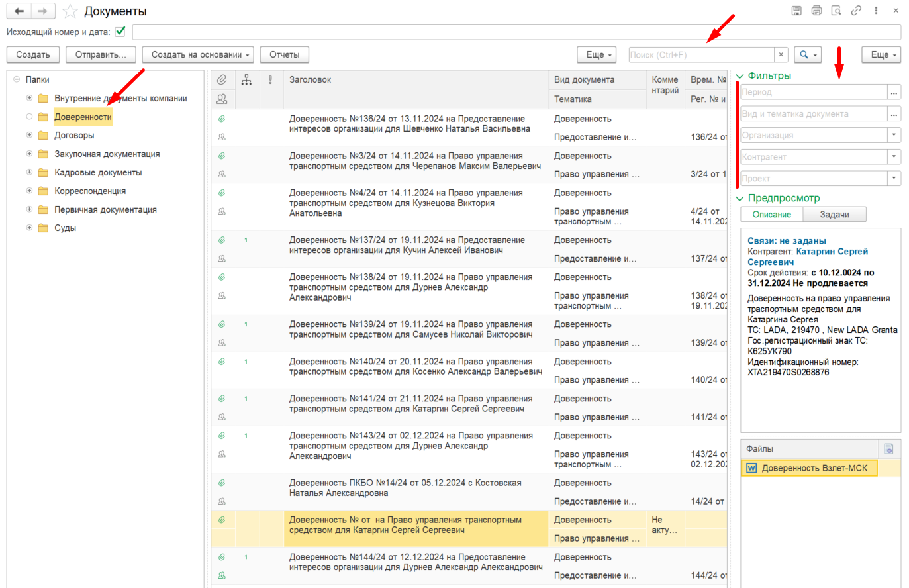The image size is (909, 588).
Task: Click the ellipsis button beside the Период field
Action: tap(894, 92)
